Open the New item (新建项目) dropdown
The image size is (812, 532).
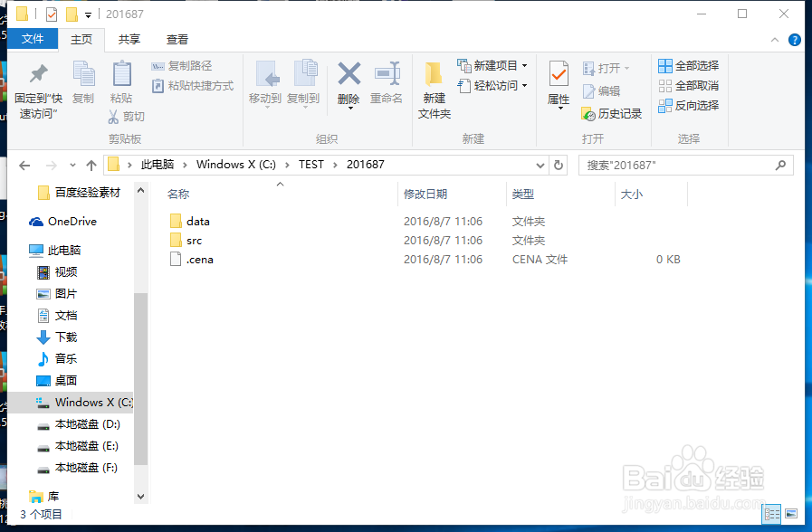coord(492,66)
